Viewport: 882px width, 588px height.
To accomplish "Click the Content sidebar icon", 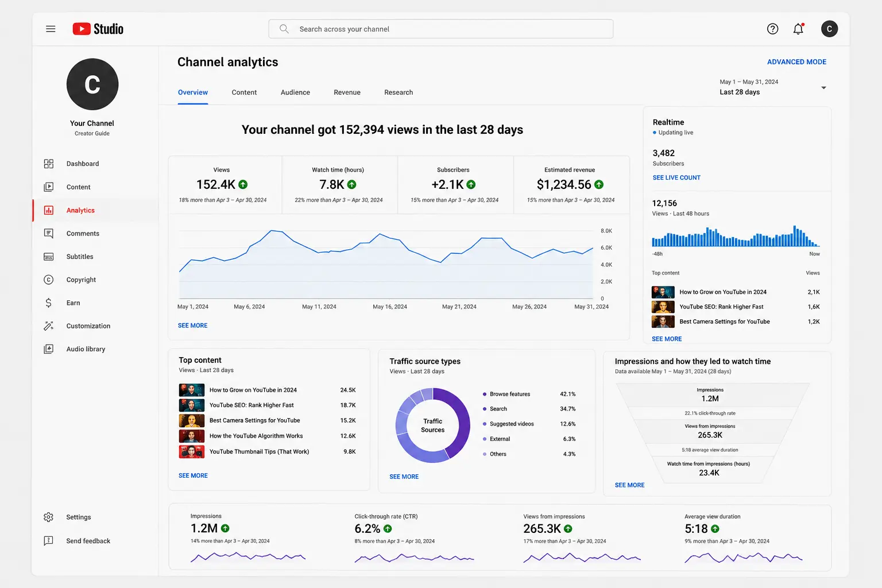I will click(49, 187).
